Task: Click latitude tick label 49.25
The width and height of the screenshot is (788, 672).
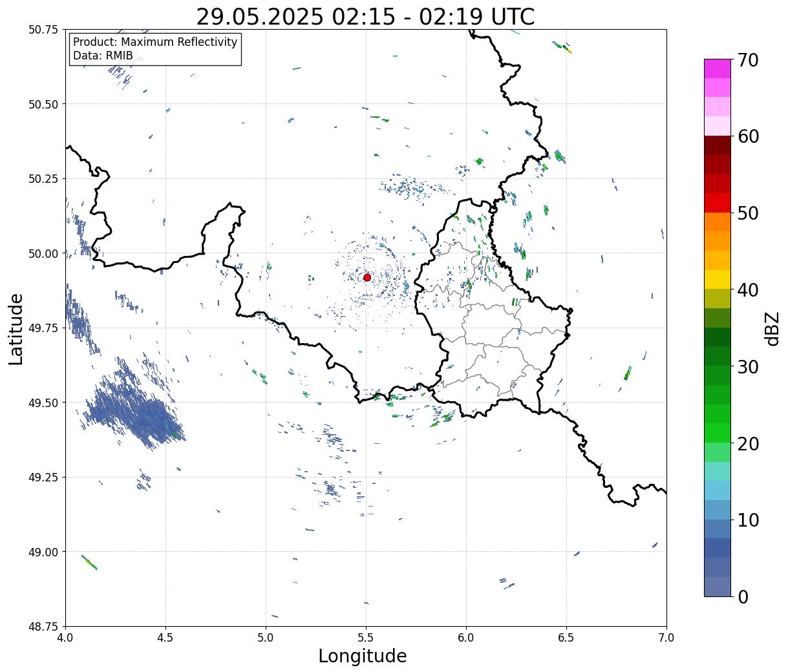Action: point(43,478)
